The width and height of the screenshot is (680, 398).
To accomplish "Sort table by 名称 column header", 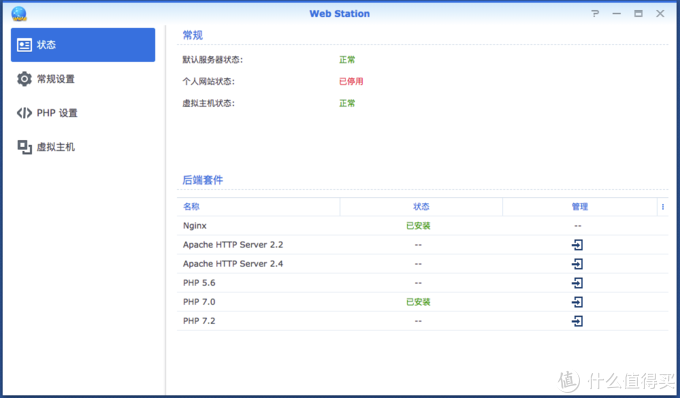I will [258, 207].
